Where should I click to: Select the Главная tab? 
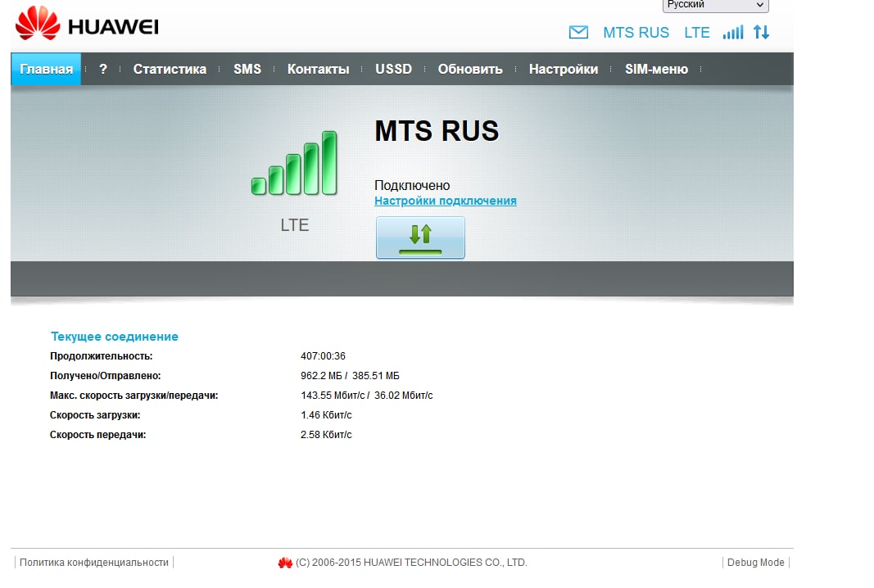46,69
